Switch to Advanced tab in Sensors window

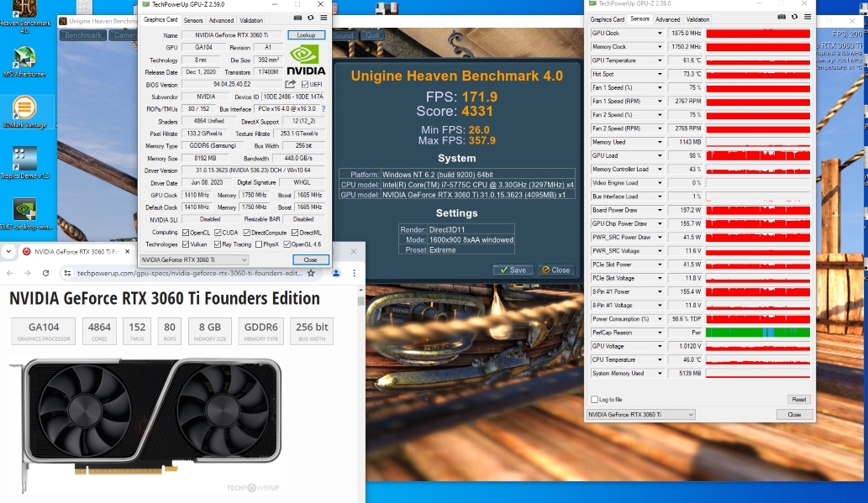click(x=668, y=19)
